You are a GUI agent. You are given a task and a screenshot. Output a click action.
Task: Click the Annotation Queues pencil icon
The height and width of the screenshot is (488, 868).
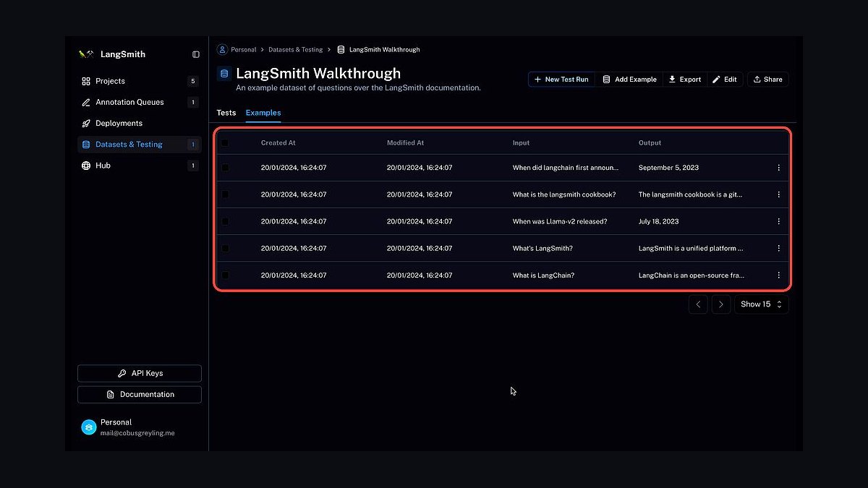[x=86, y=102]
